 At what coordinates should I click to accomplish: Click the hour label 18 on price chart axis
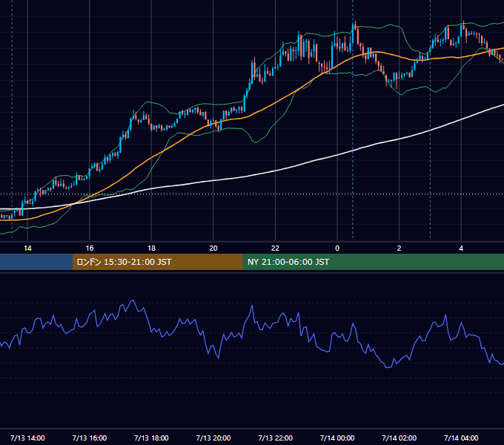coord(151,248)
